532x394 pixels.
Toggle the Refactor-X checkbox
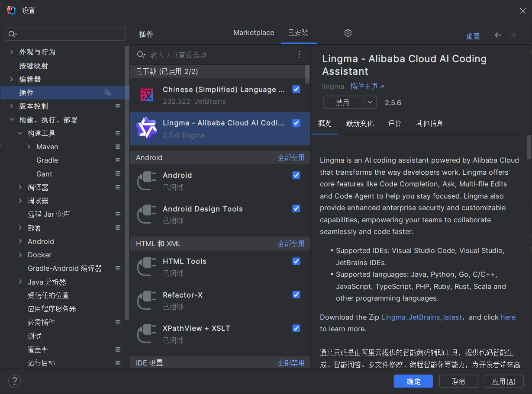tap(296, 295)
